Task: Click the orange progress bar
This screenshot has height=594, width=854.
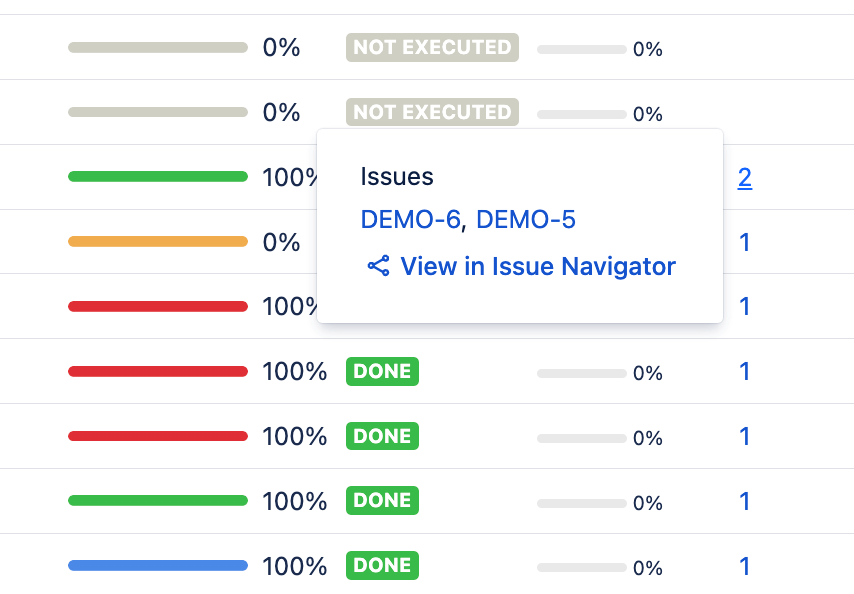Action: [158, 241]
